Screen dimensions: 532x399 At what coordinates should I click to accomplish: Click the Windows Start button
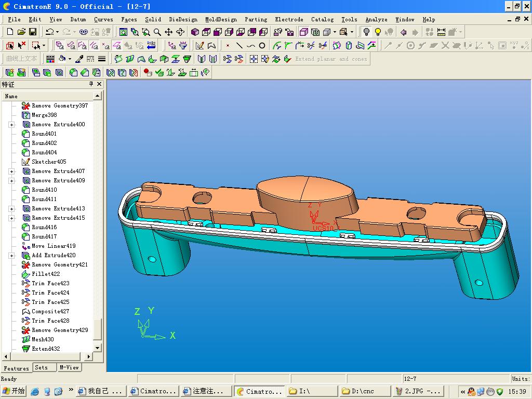pyautogui.click(x=14, y=391)
